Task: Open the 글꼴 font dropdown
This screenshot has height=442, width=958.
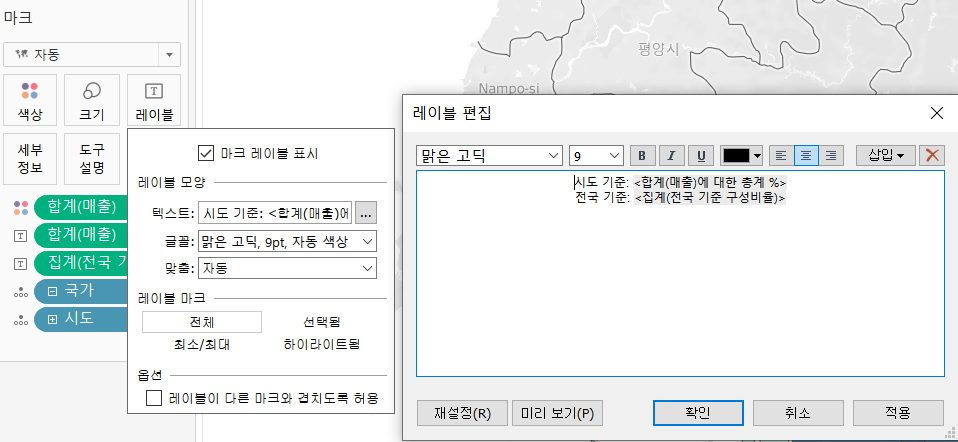Action: (287, 241)
